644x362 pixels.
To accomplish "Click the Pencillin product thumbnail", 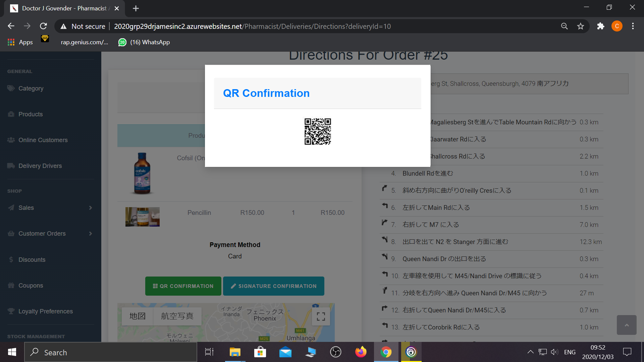I will 142,217.
